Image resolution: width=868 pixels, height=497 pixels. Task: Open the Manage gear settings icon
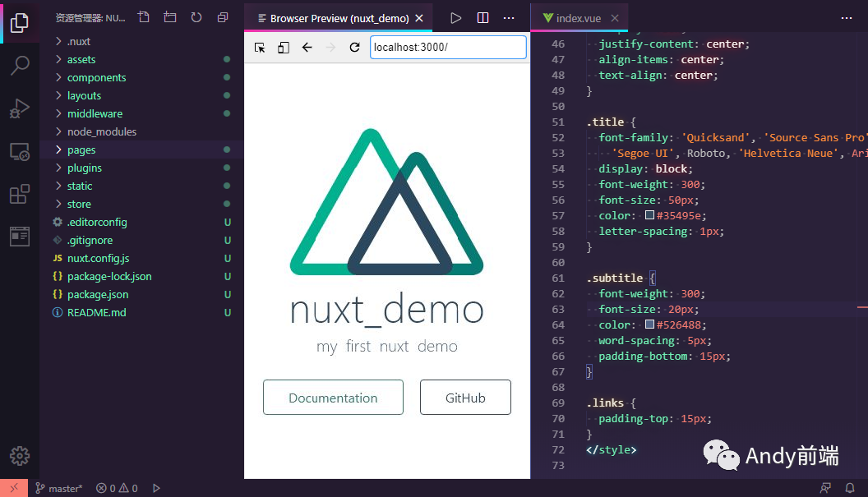(20, 455)
